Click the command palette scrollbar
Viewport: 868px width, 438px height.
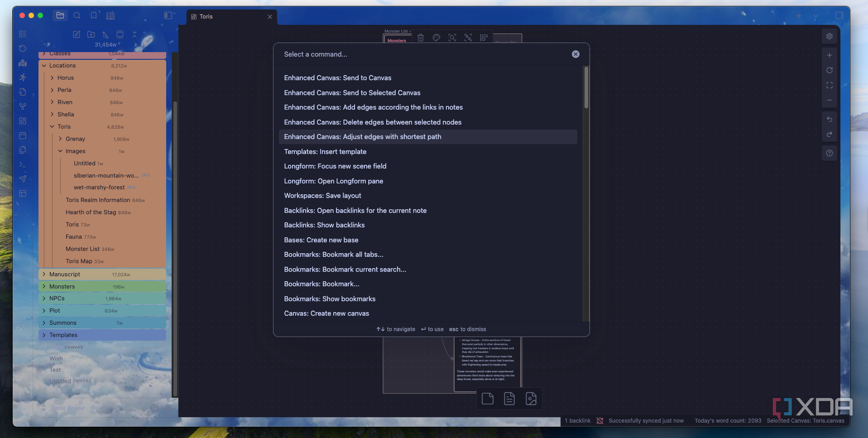pyautogui.click(x=586, y=87)
